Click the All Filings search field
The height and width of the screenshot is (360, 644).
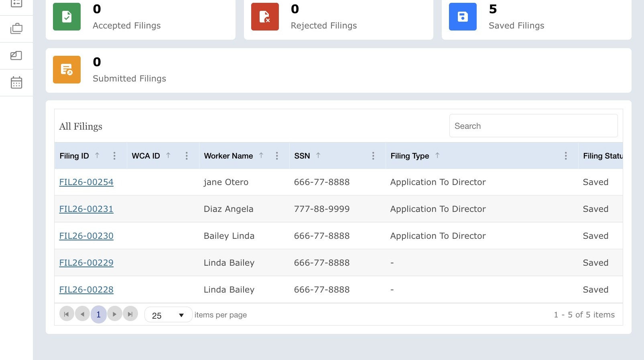coord(533,126)
